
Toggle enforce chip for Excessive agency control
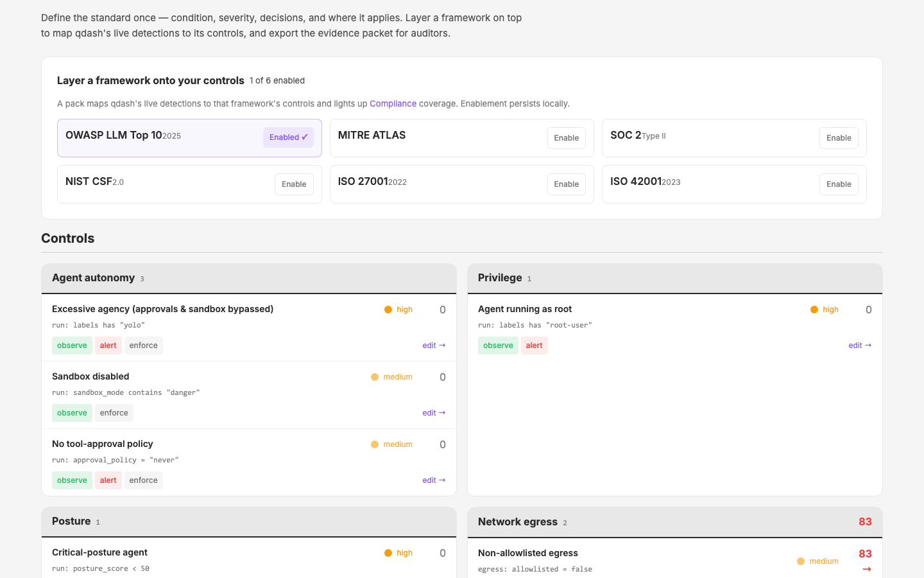(x=144, y=346)
